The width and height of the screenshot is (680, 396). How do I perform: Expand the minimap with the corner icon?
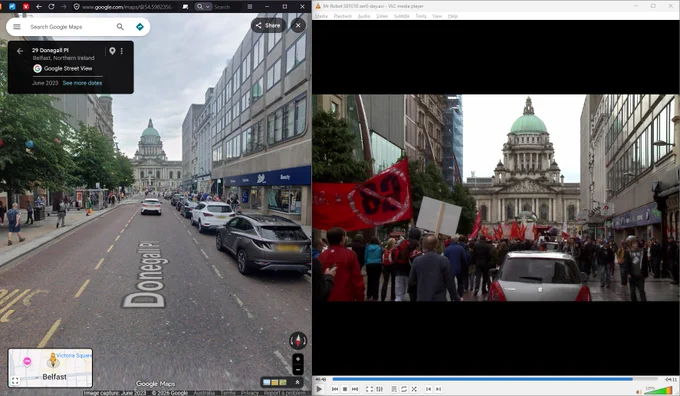(15, 381)
